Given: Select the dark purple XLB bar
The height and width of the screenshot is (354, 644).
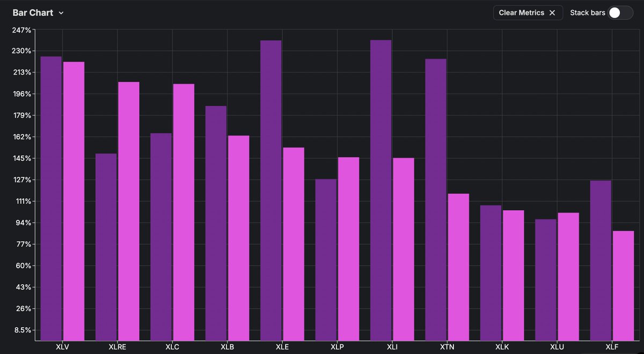Looking at the screenshot, I should point(216,223).
